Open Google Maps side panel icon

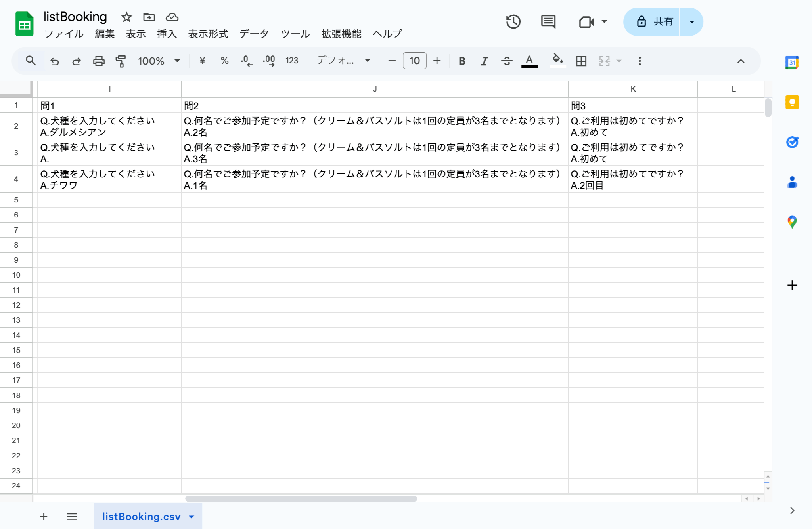pyautogui.click(x=792, y=222)
